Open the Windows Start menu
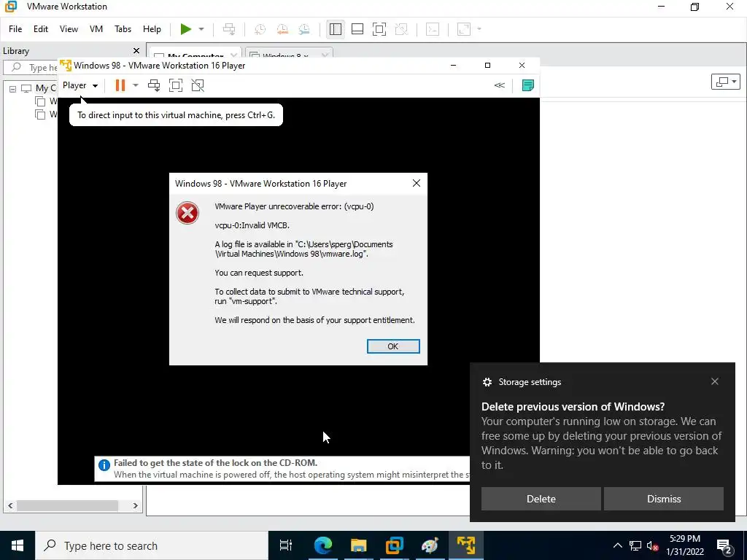The height and width of the screenshot is (560, 747). coord(18,545)
